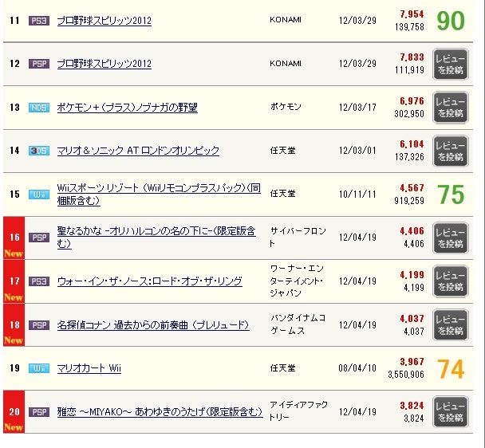Click the Wii icon beside マリオカート Wii
Viewport: 485px width, 448px height.
point(38,368)
